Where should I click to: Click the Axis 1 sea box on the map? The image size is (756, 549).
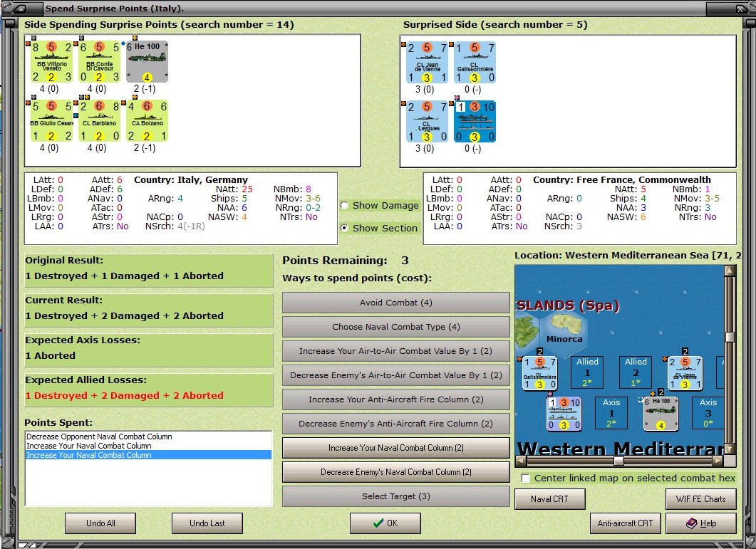click(611, 413)
